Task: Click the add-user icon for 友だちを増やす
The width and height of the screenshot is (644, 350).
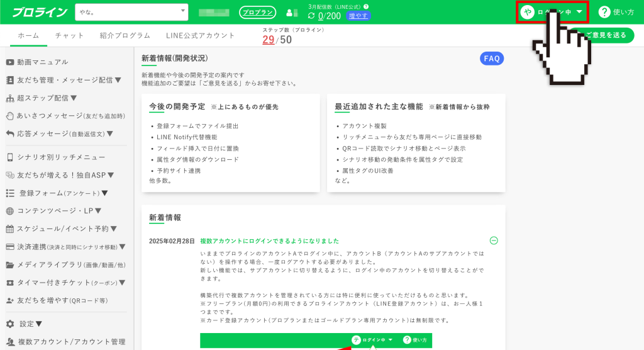Action: pyautogui.click(x=10, y=301)
